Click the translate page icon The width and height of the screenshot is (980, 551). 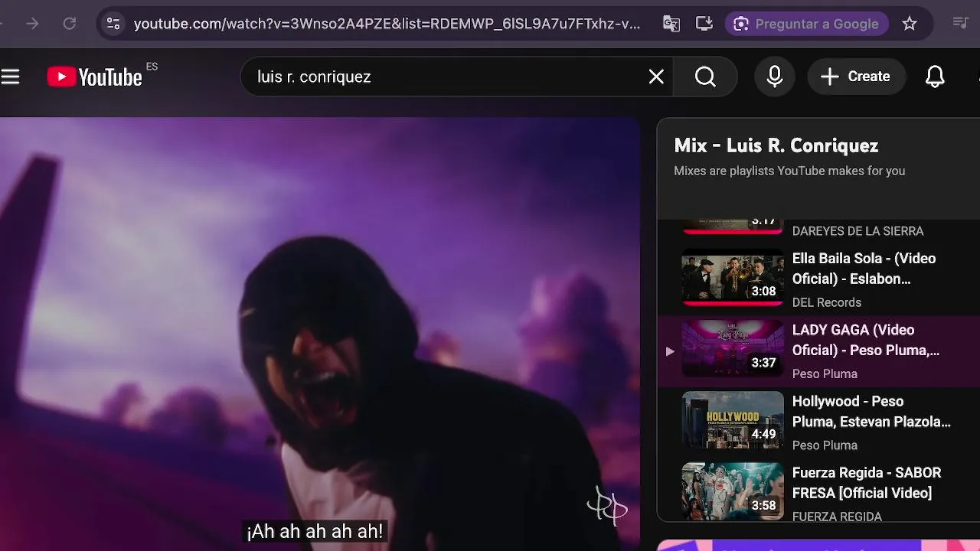click(x=671, y=24)
